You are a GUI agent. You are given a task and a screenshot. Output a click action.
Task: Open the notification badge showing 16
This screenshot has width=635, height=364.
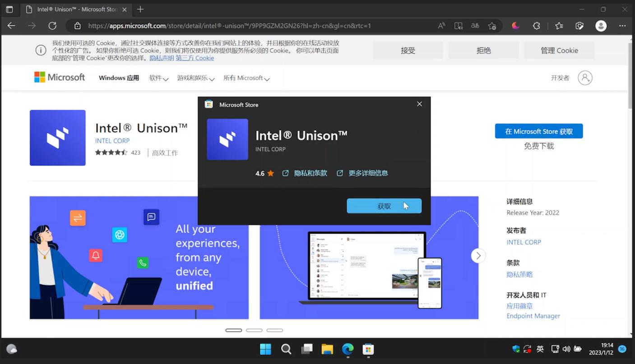[622, 349]
